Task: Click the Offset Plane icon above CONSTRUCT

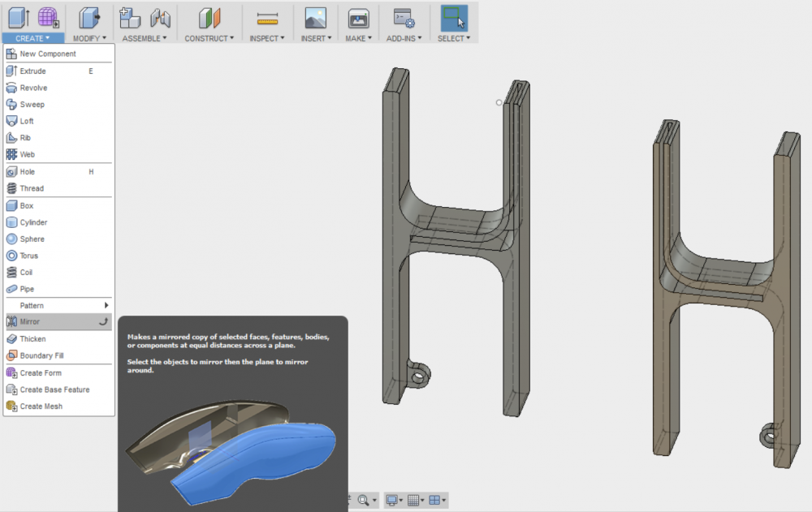Action: click(x=209, y=17)
